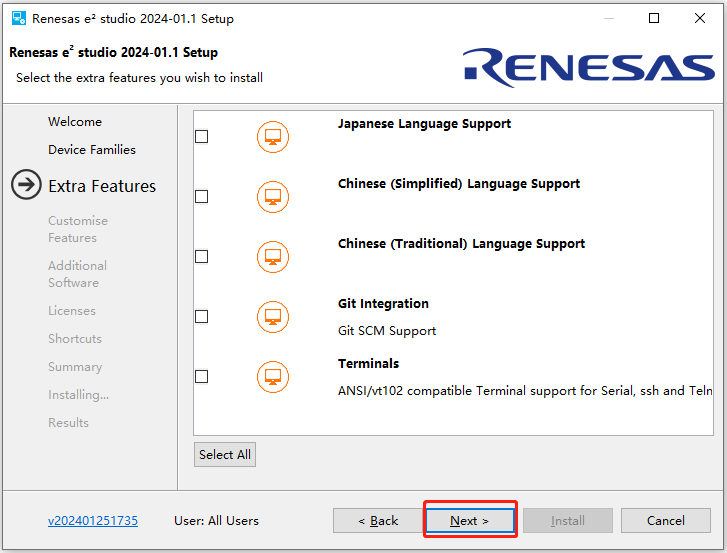Click the Terminals feature icon
The height and width of the screenshot is (553, 727).
pyautogui.click(x=273, y=377)
